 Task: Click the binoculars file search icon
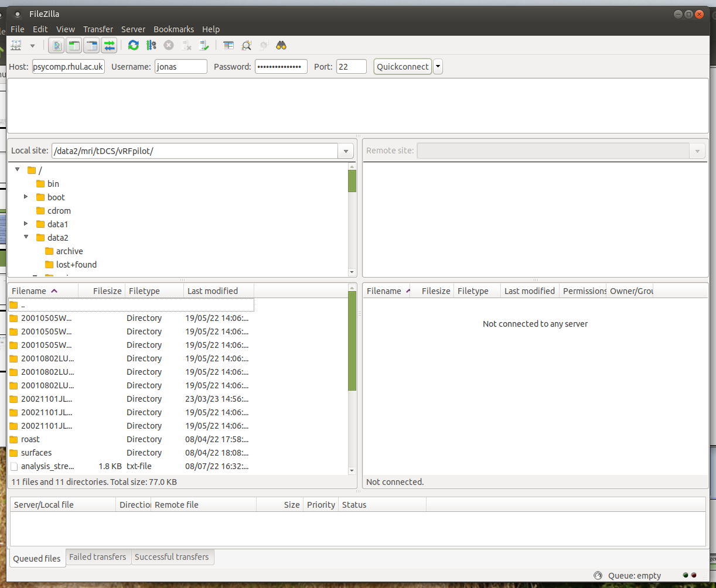[281, 45]
